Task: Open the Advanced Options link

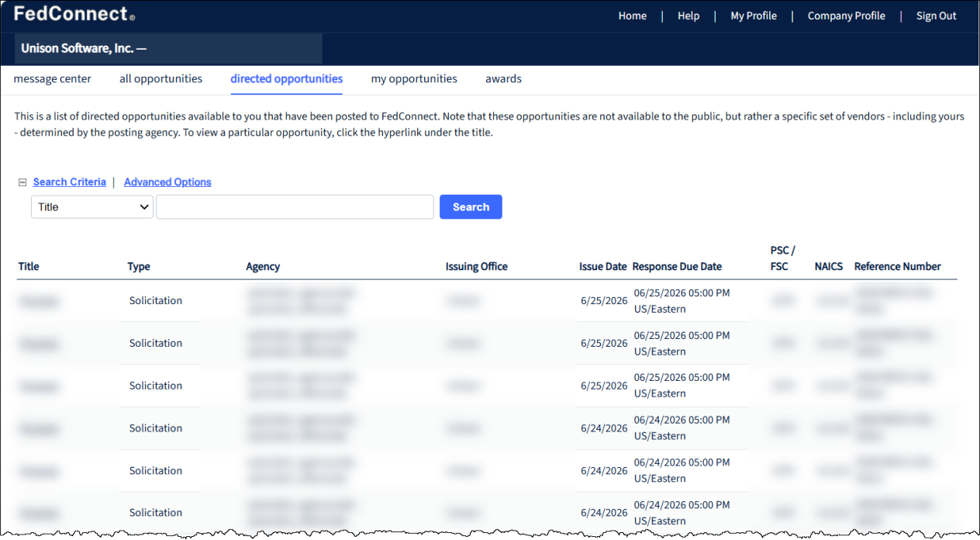Action: (167, 182)
